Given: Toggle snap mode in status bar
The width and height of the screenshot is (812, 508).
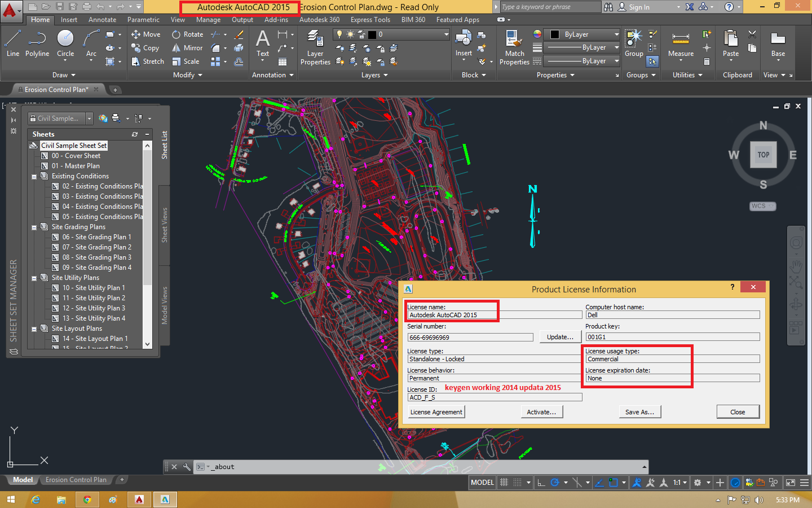Looking at the screenshot, I should [x=517, y=483].
